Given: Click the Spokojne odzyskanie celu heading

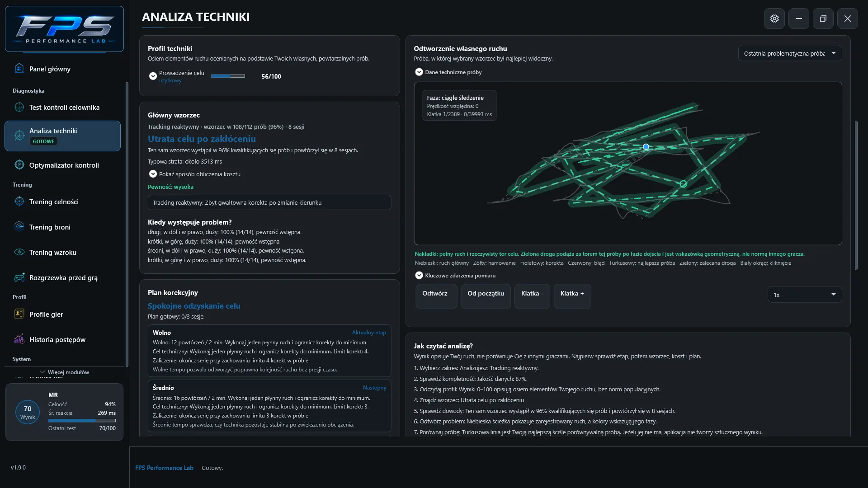Looking at the screenshot, I should click(194, 306).
